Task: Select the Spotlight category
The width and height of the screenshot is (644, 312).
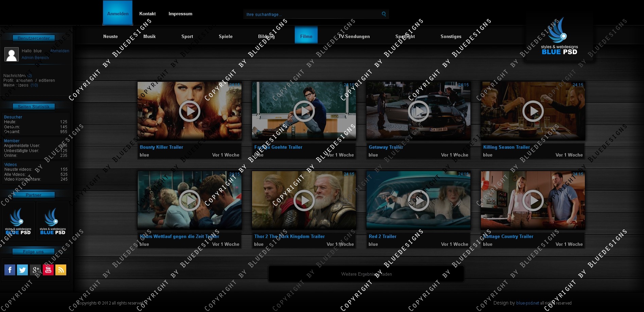Action: coord(405,36)
